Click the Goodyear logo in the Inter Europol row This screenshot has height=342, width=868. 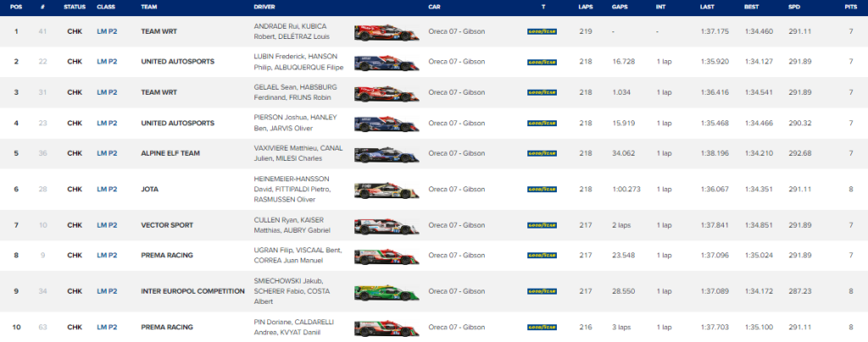tap(542, 291)
